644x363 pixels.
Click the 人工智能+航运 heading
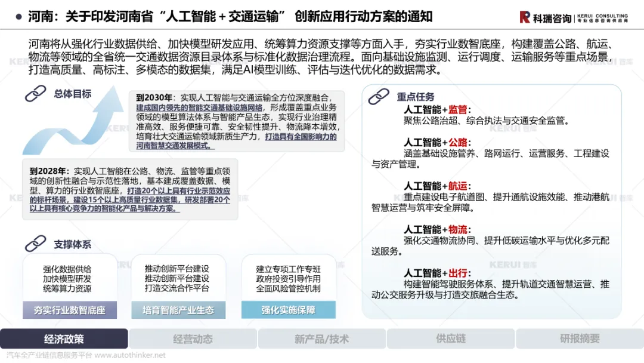(437, 186)
